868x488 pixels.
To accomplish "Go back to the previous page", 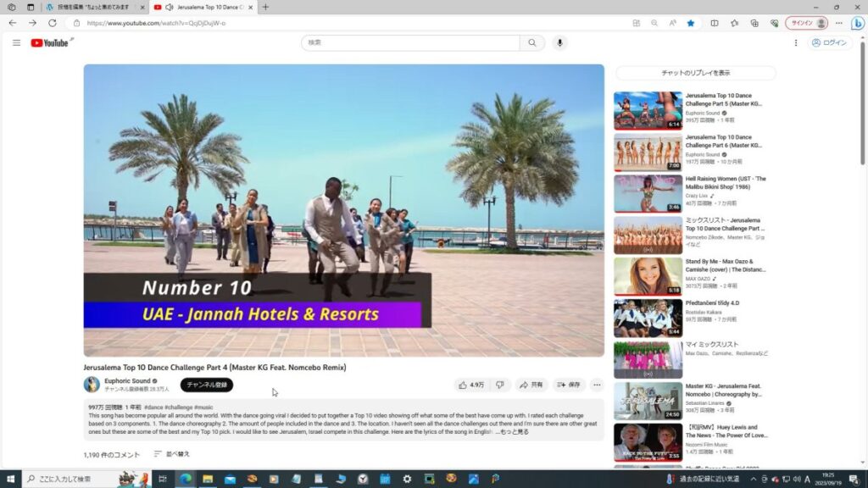I will pos(13,23).
